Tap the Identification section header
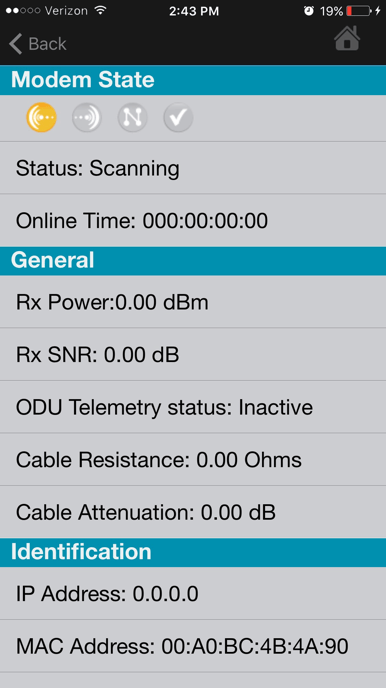The width and height of the screenshot is (386, 688). coord(193,552)
